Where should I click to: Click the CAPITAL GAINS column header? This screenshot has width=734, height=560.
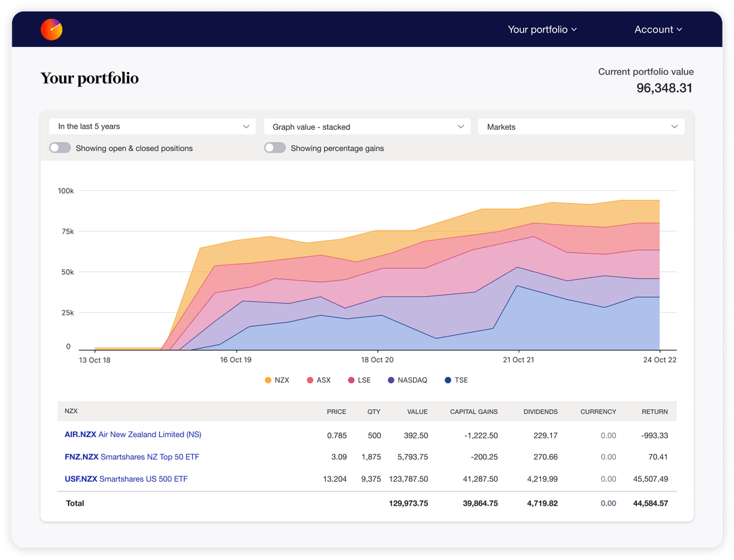click(x=474, y=412)
